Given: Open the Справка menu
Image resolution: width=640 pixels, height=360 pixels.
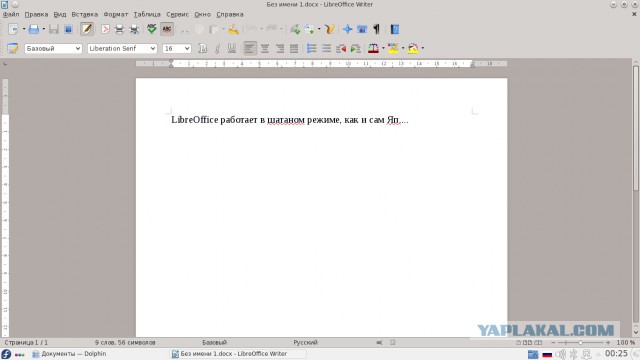Looking at the screenshot, I should [230, 14].
